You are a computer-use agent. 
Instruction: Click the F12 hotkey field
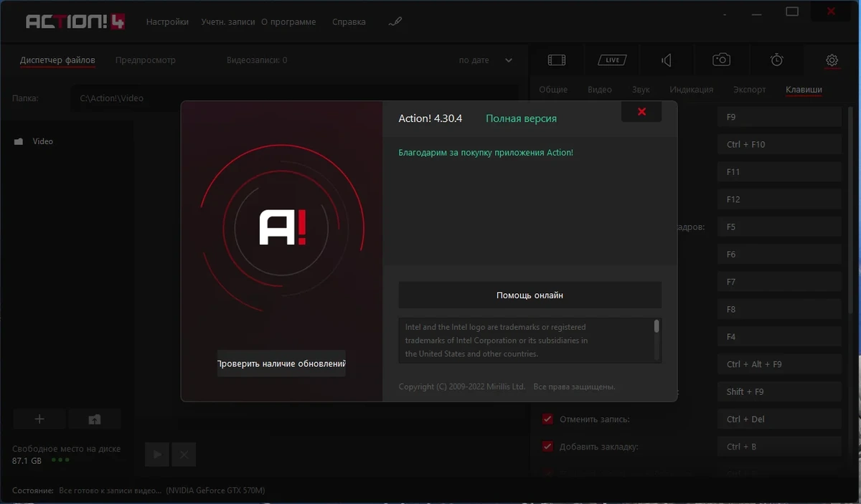(779, 199)
